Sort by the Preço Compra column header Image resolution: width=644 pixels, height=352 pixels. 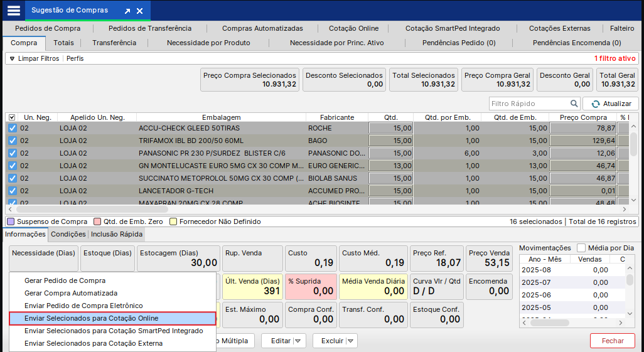[583, 117]
